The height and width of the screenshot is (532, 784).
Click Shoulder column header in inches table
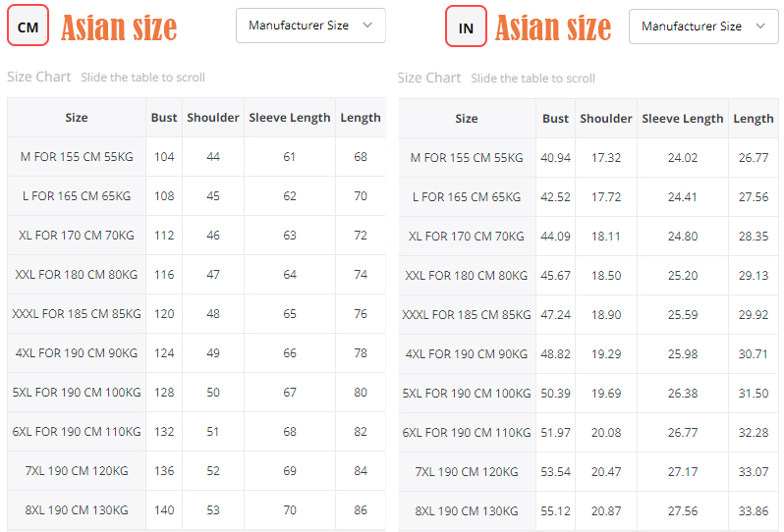tap(606, 119)
